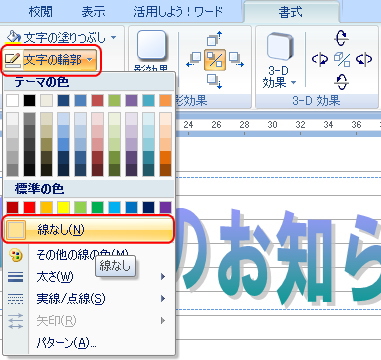Click the WordArt text のお知ら in document
381x360 pixels.
click(x=278, y=257)
